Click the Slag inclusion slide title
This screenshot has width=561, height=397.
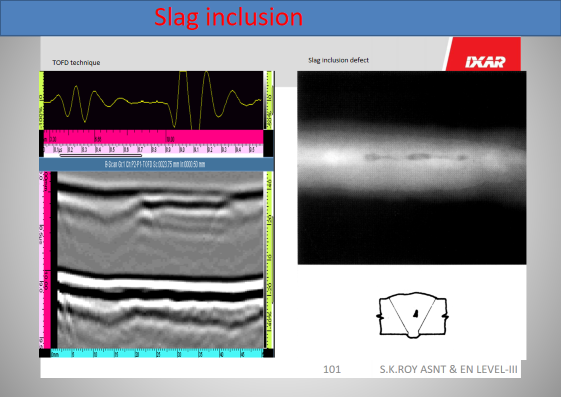point(229,17)
